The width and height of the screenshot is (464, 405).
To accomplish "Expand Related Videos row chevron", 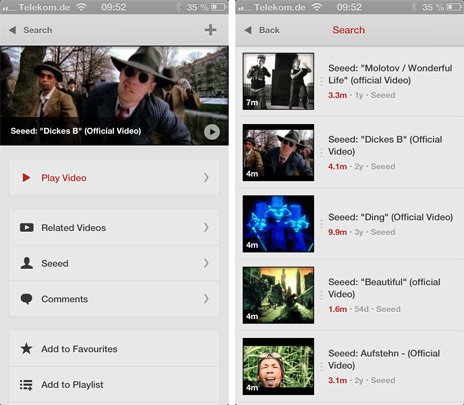I will click(206, 228).
